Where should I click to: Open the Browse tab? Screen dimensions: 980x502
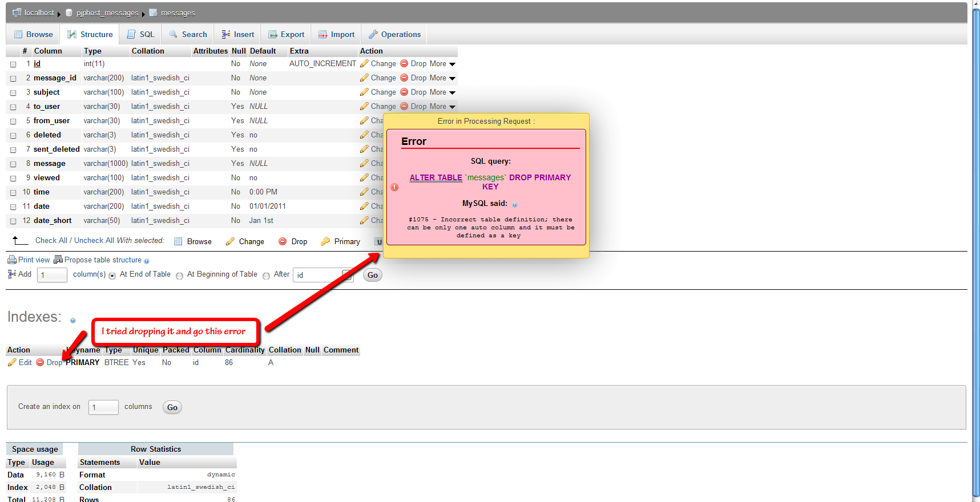click(34, 34)
